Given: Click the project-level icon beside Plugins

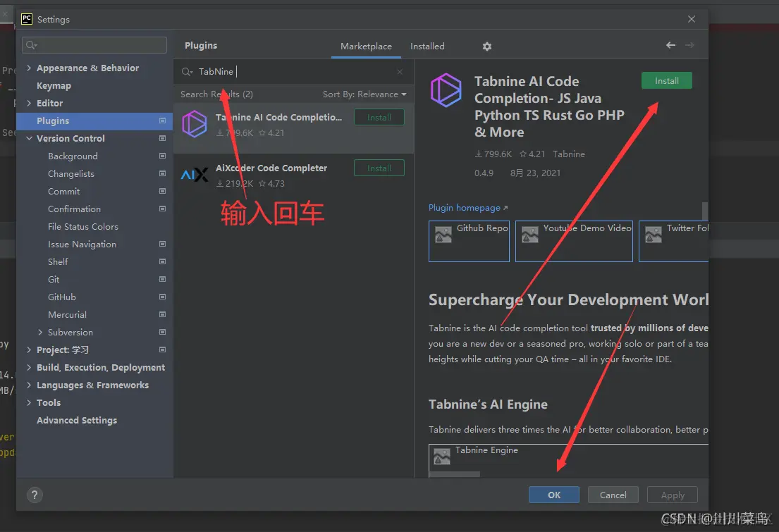Looking at the screenshot, I should coord(162,120).
